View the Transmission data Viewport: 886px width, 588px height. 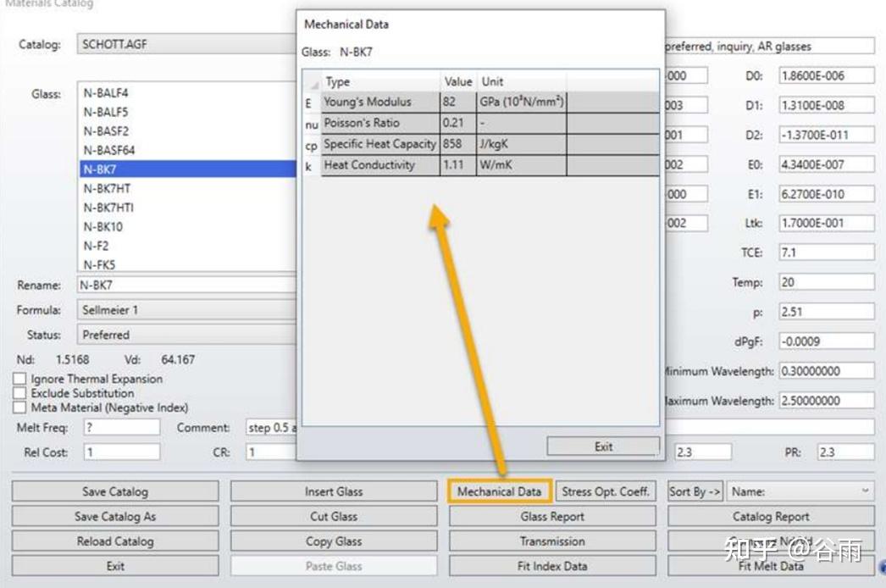click(551, 541)
